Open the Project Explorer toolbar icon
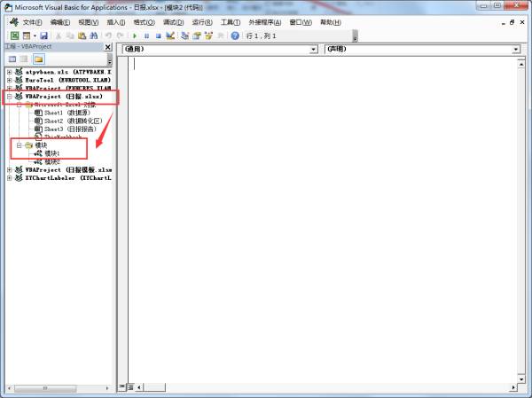The image size is (532, 398). pyautogui.click(x=185, y=35)
